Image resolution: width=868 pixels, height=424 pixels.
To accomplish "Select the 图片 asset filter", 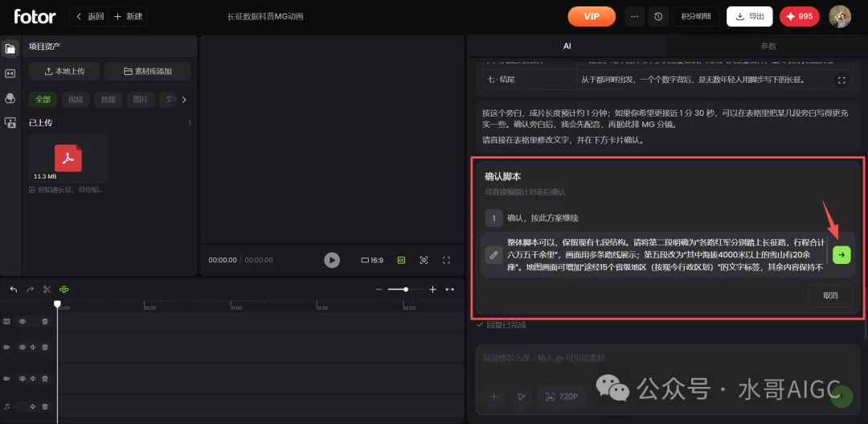I will click(141, 100).
